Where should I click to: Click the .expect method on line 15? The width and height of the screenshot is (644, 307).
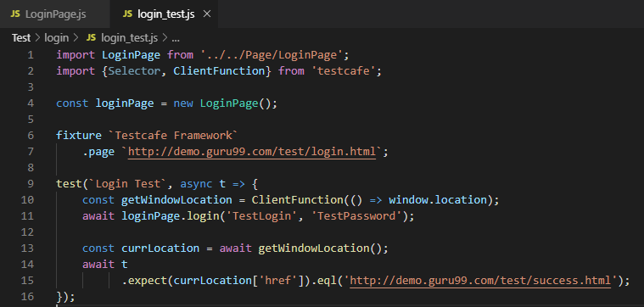coord(144,281)
